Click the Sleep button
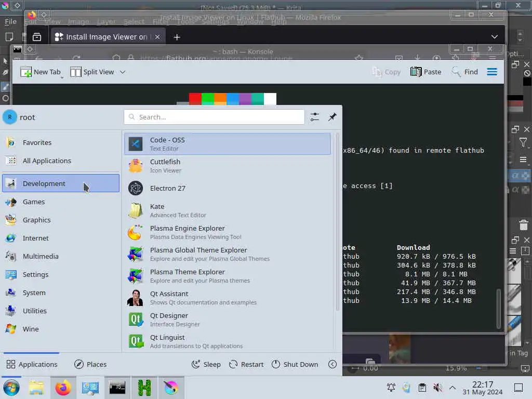 206,364
